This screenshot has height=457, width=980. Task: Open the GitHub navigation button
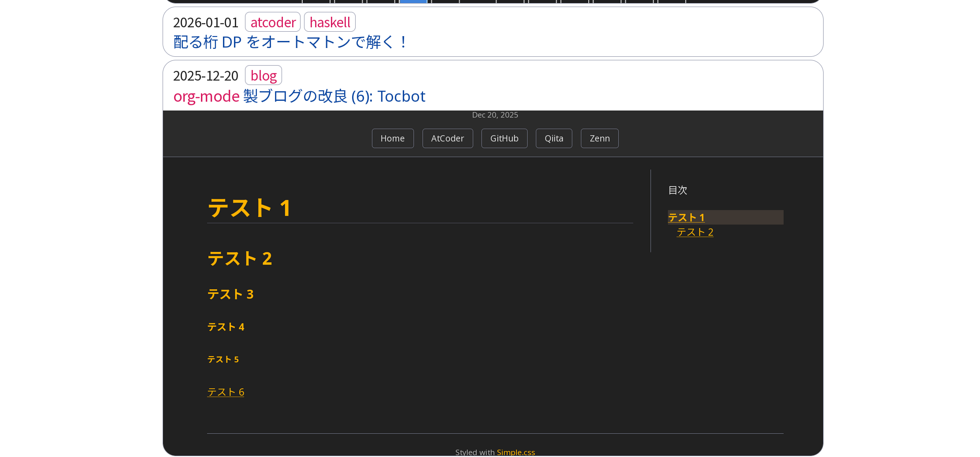pyautogui.click(x=505, y=138)
